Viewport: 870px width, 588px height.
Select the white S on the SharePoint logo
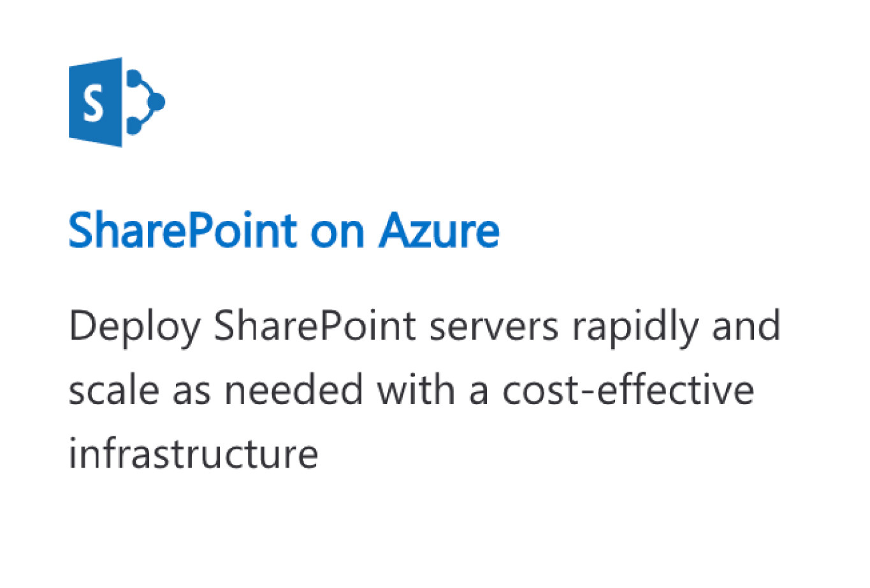(x=94, y=103)
